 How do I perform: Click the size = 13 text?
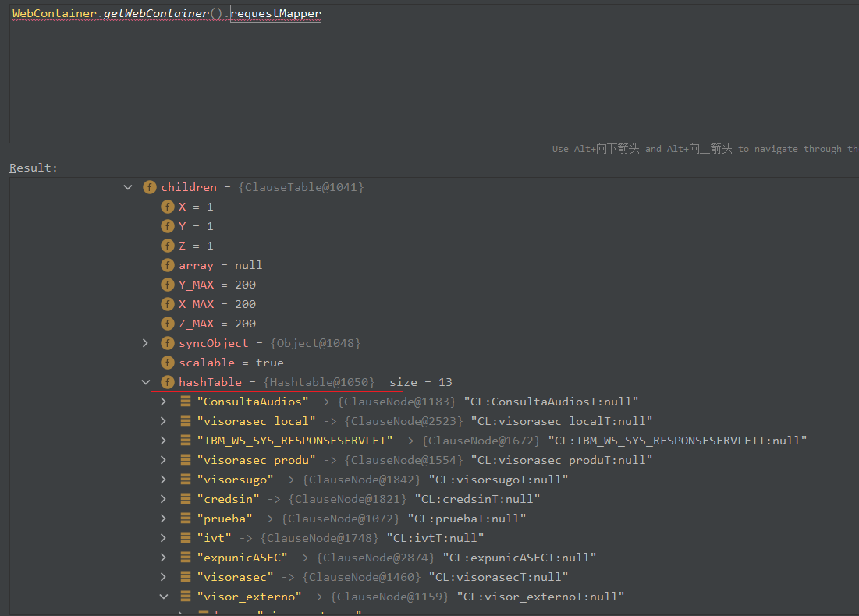(x=421, y=382)
